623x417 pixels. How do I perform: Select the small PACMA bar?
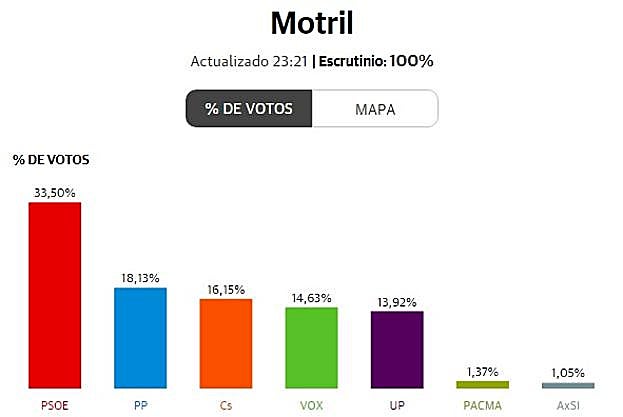click(482, 384)
